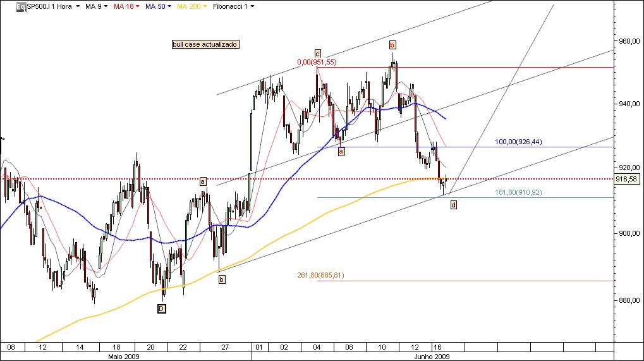
Task: Click date 27 on the time axis
Action: coord(225,347)
